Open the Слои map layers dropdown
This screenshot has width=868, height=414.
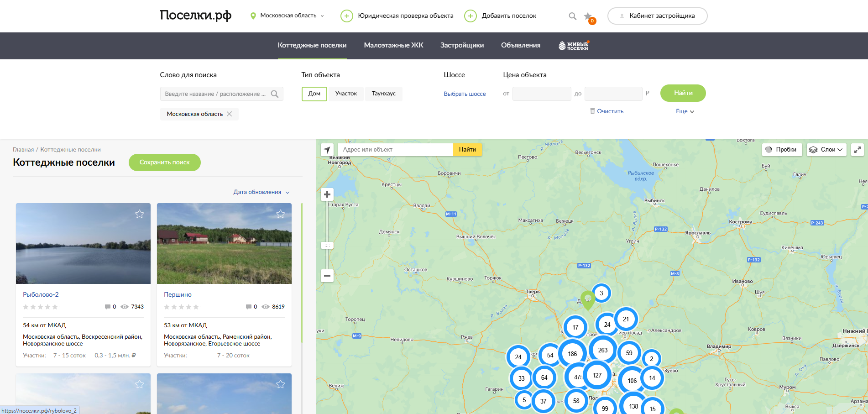tap(826, 150)
